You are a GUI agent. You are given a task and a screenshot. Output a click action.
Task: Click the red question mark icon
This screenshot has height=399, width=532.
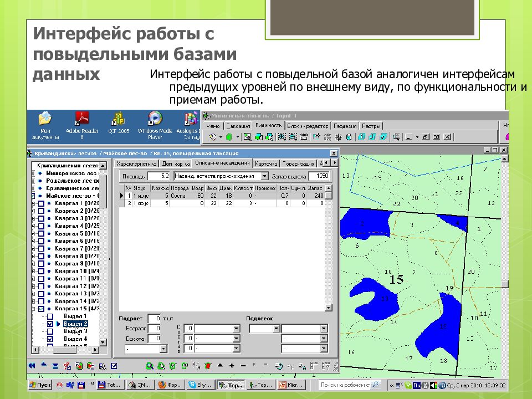[x=67, y=366]
